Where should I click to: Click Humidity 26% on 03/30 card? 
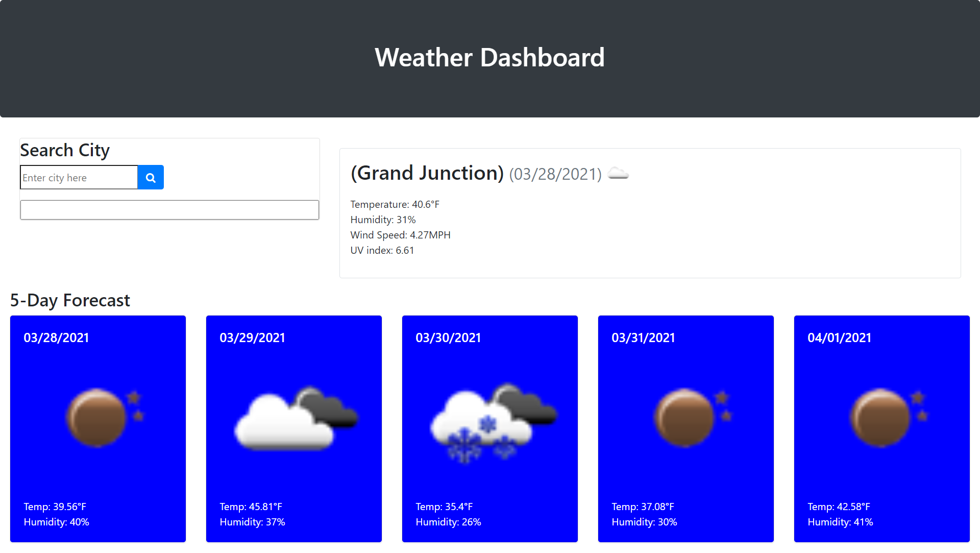point(448,522)
